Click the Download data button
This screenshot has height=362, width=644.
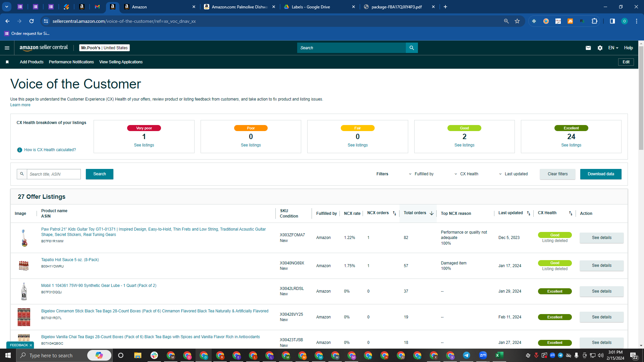pos(601,174)
